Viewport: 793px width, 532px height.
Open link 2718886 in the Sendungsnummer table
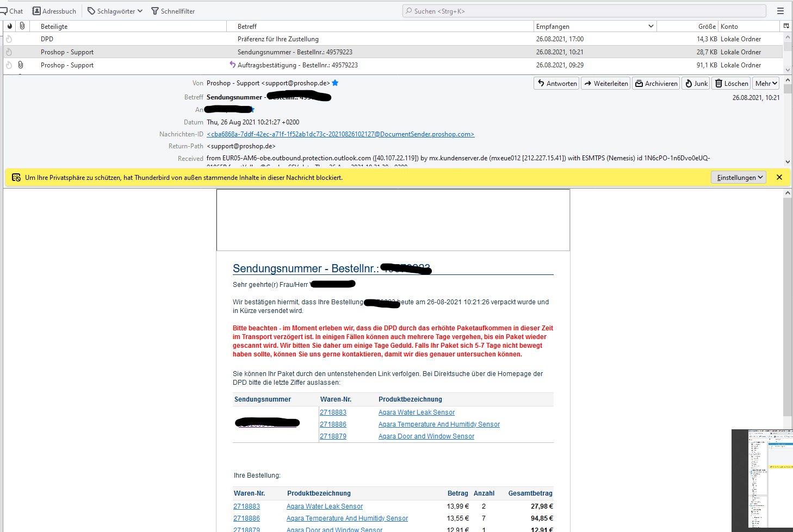[333, 424]
